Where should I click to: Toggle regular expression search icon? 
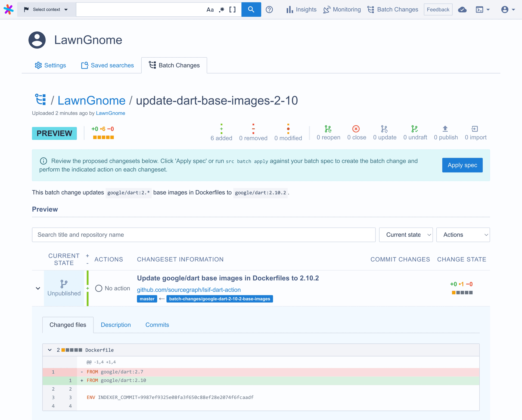tap(222, 10)
